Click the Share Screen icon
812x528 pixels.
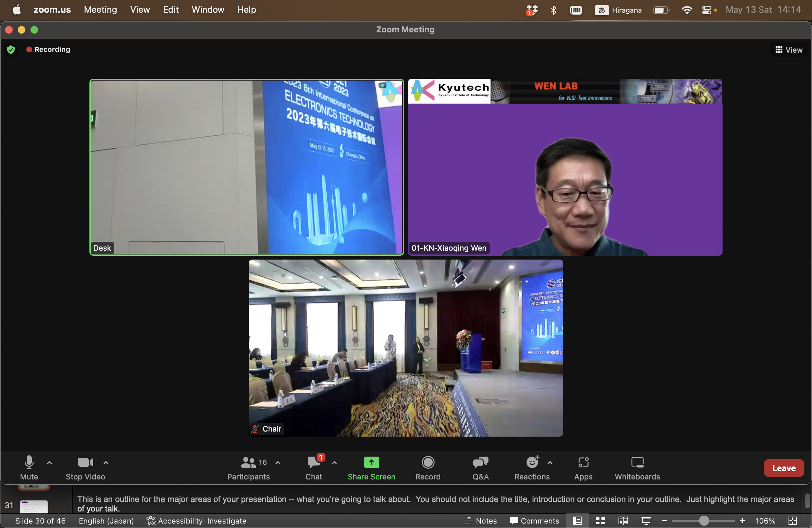[x=371, y=462]
